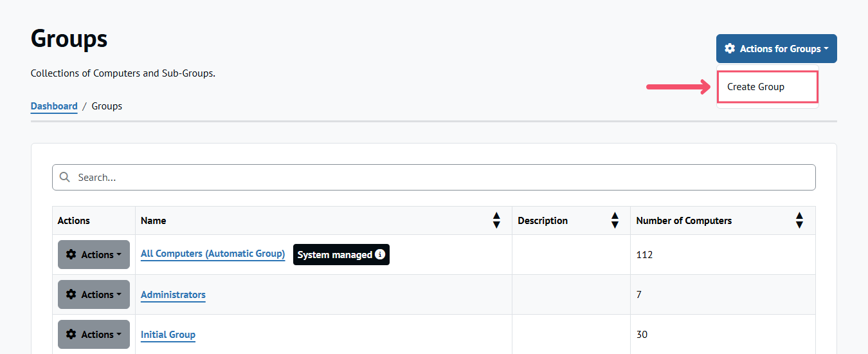
Task: Sort by Number of Computers arrows
Action: tap(799, 220)
